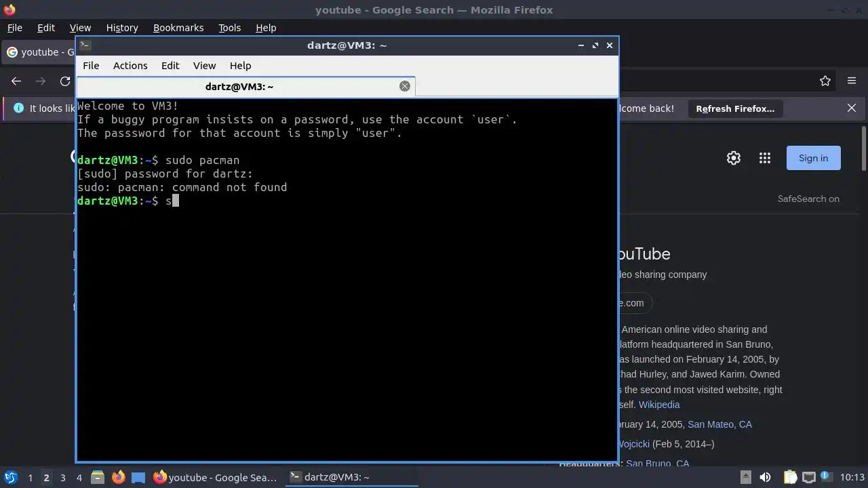The width and height of the screenshot is (868, 488).
Task: Click the 'sudo: pacman: command not found' line
Action: (182, 187)
